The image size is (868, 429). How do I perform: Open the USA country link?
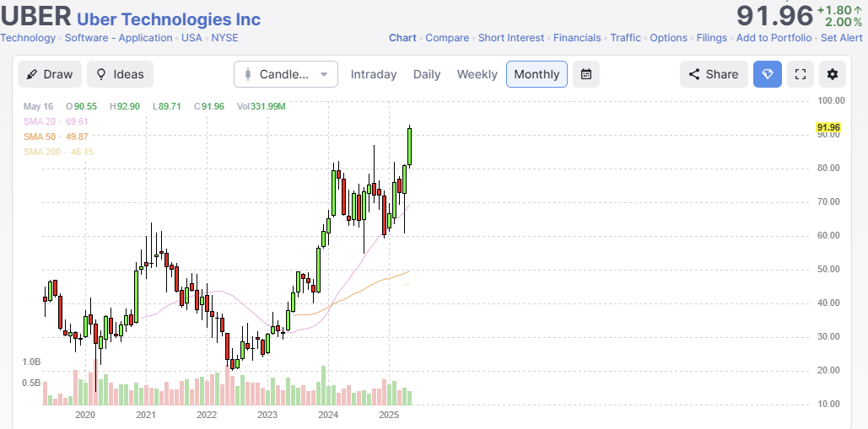click(x=191, y=38)
